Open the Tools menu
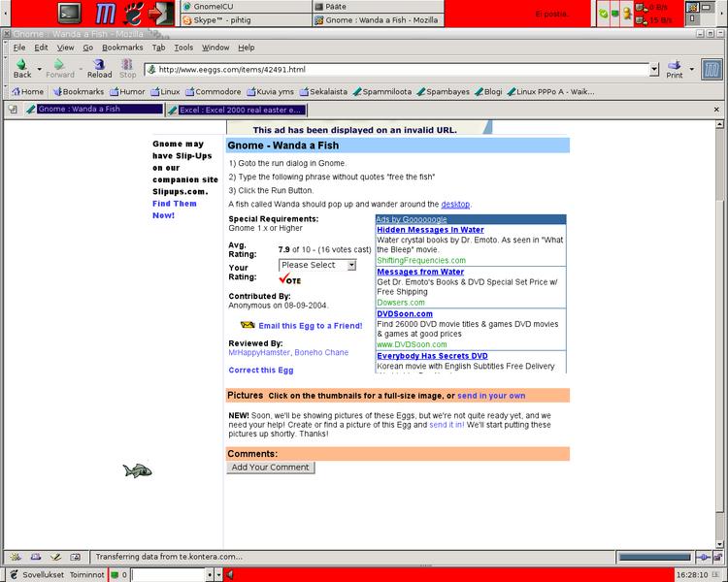 click(x=183, y=47)
